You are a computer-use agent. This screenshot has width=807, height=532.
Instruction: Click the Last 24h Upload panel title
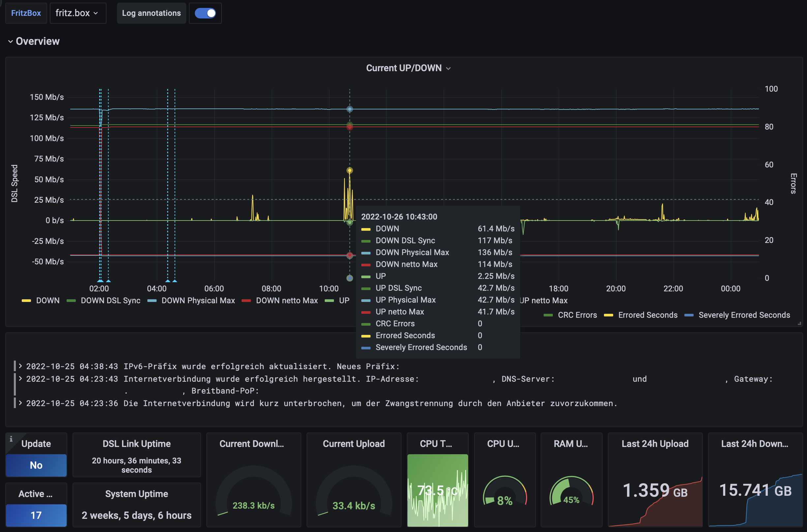655,444
